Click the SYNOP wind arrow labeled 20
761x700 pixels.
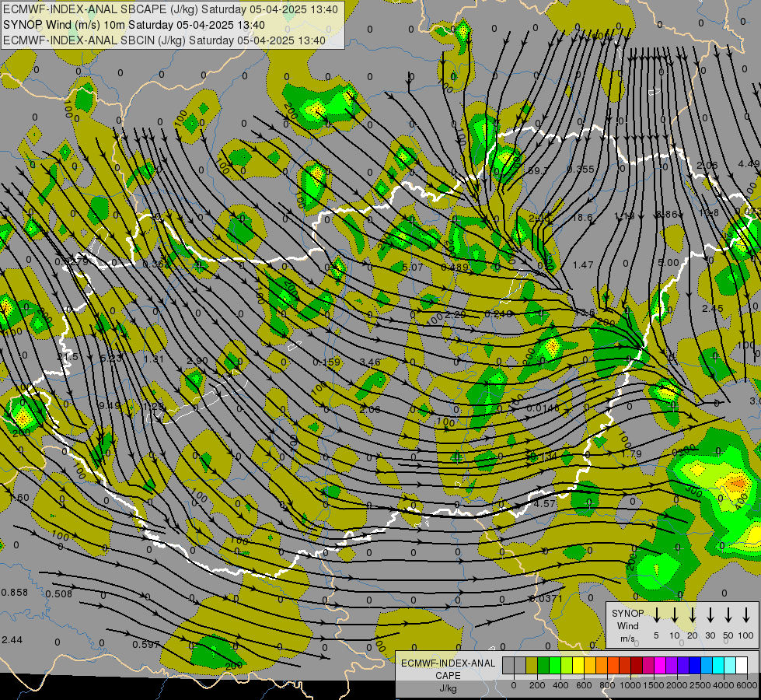[x=692, y=614]
